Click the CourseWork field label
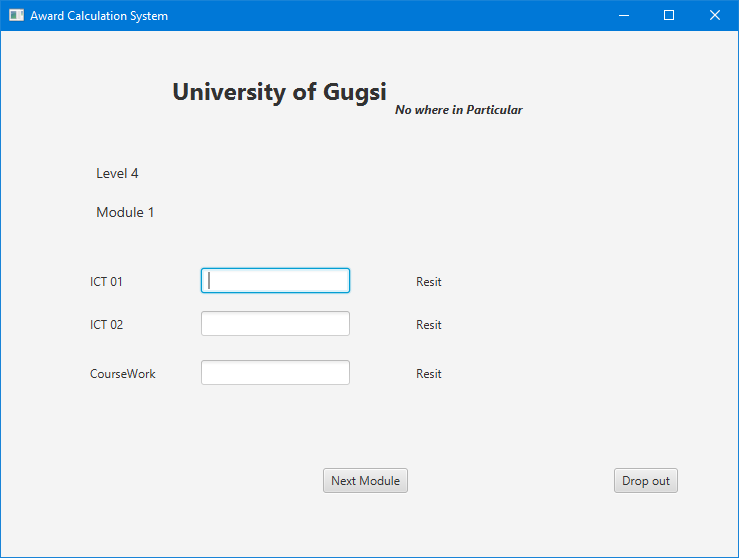 pos(123,374)
